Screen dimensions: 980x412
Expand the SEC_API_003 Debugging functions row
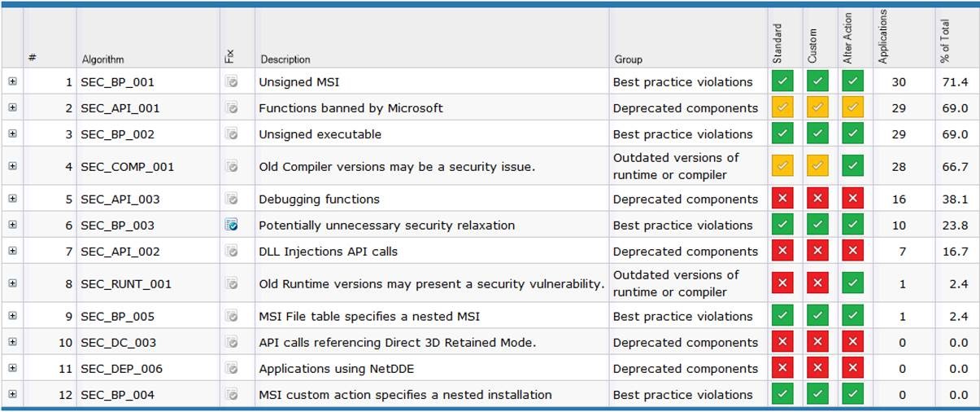[x=12, y=199]
